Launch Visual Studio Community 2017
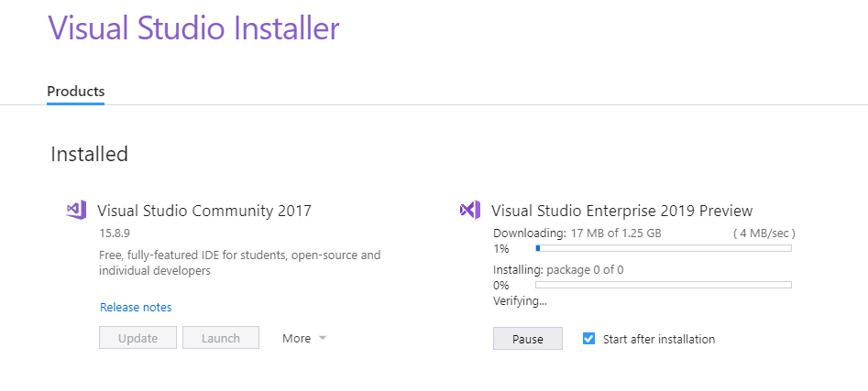Image resolution: width=868 pixels, height=391 pixels. [221, 338]
